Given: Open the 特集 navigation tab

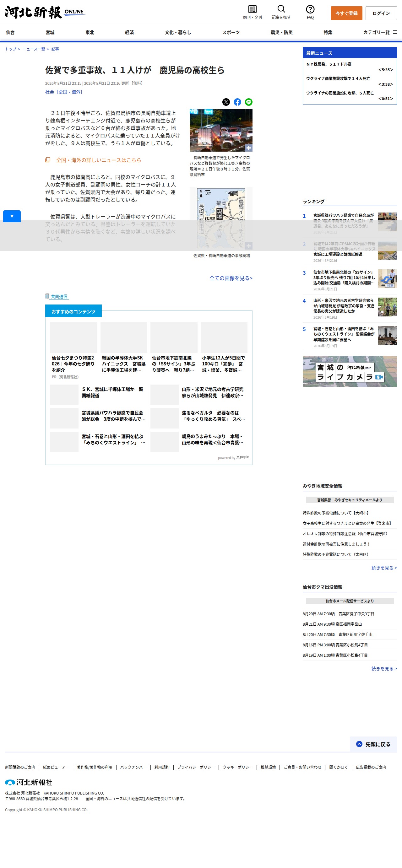Looking at the screenshot, I should 328,32.
